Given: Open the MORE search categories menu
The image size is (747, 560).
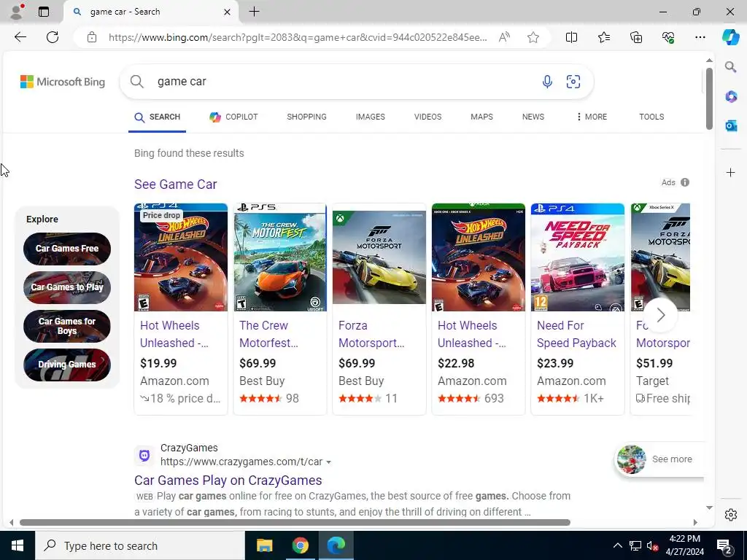Looking at the screenshot, I should click(x=591, y=117).
